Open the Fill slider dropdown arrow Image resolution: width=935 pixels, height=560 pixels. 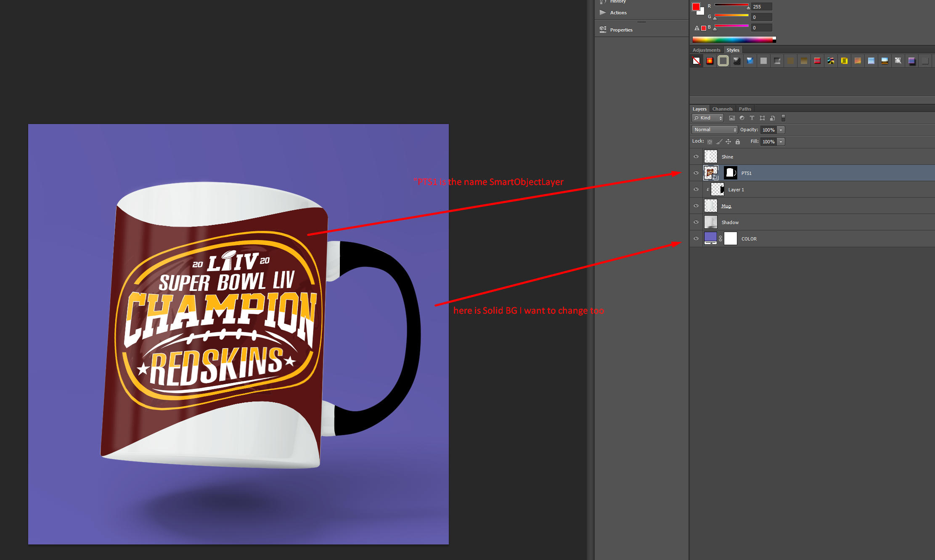(781, 142)
